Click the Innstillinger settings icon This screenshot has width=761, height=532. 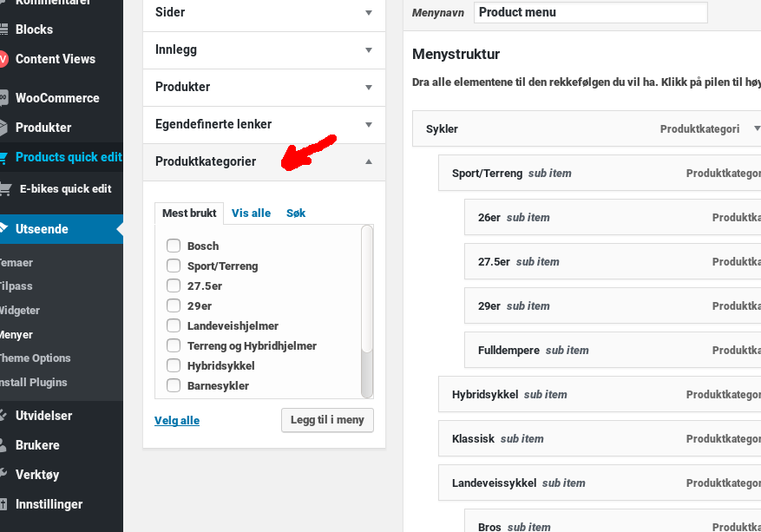coord(3,504)
